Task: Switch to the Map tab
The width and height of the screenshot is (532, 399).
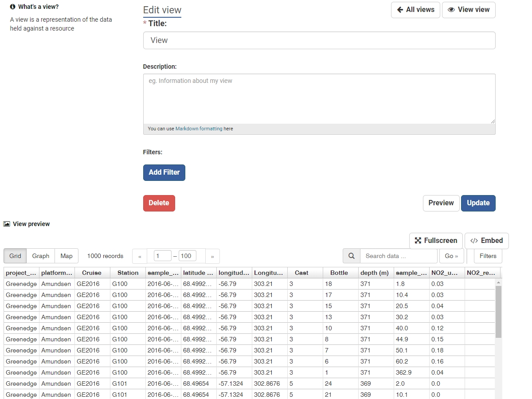Action: [66, 256]
